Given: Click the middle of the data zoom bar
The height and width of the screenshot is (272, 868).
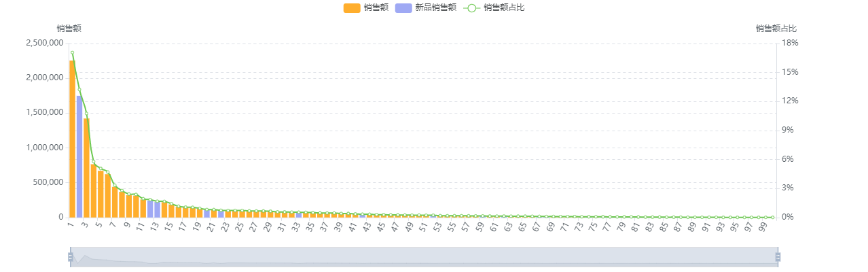Looking at the screenshot, I should click(x=424, y=256).
